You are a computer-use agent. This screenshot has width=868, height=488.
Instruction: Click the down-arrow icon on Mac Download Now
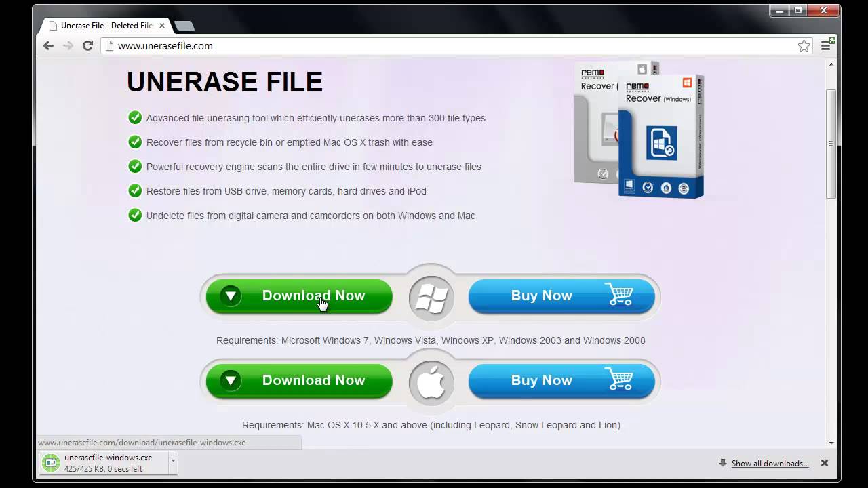(x=231, y=380)
